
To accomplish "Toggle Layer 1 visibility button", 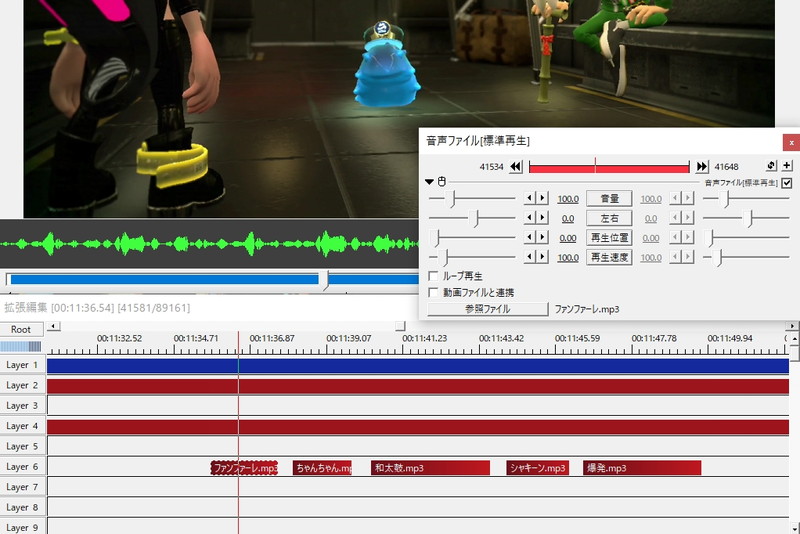I will click(22, 365).
